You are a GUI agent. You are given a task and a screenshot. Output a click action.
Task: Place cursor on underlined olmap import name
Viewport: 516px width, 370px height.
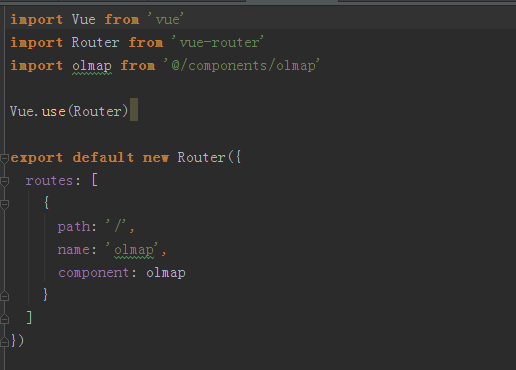pyautogui.click(x=92, y=66)
